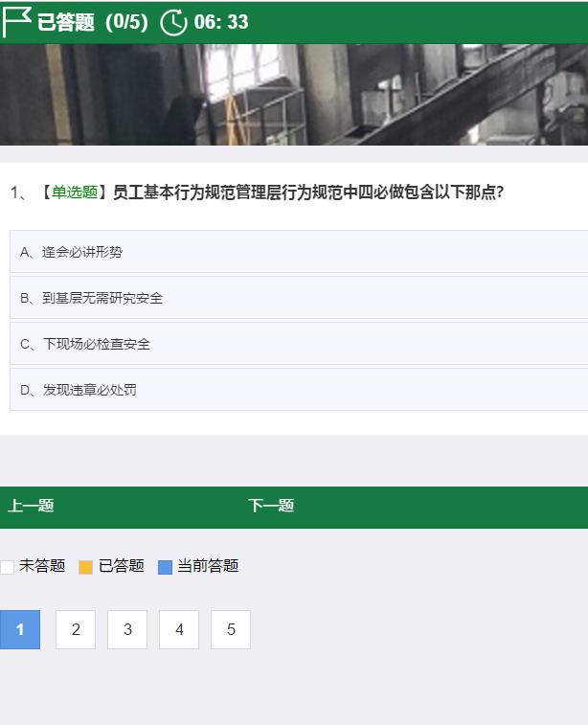Screen dimensions: 588x725
Task: Go to previous question 上一题
Action: click(31, 506)
